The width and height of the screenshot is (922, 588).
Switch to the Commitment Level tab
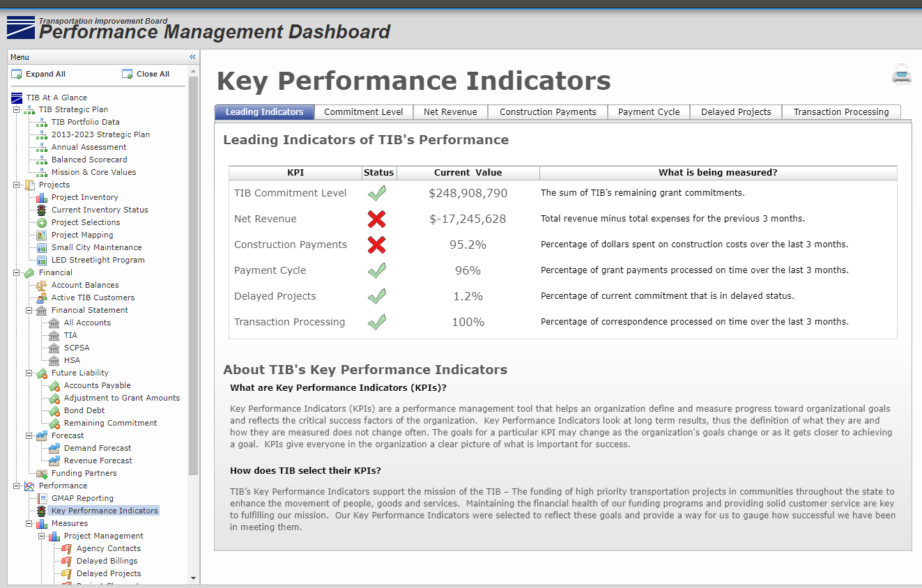point(363,111)
